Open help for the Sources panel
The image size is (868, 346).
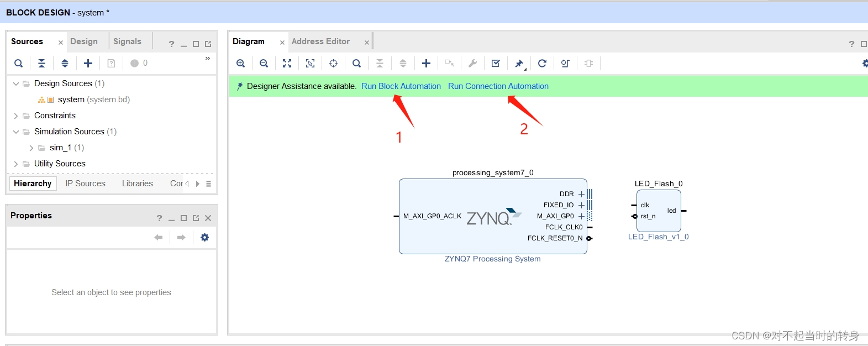(x=171, y=44)
